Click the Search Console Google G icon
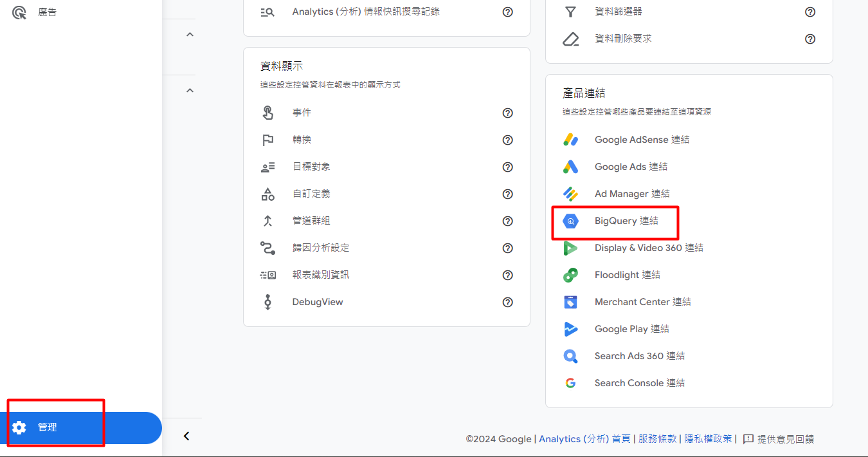 pos(570,383)
